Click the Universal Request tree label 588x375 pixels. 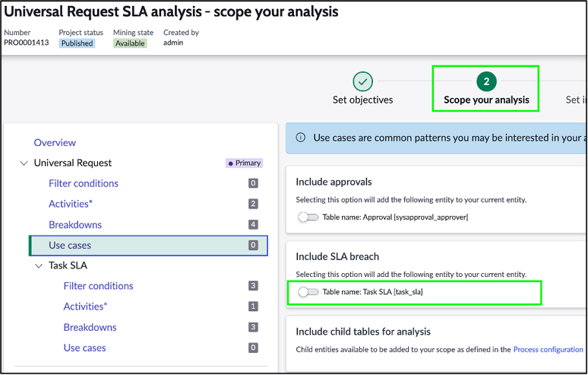point(73,163)
